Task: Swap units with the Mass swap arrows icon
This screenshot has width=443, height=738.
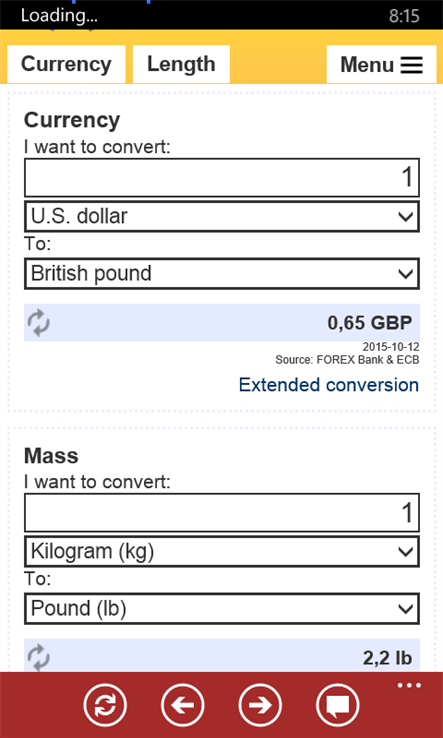Action: 39,658
